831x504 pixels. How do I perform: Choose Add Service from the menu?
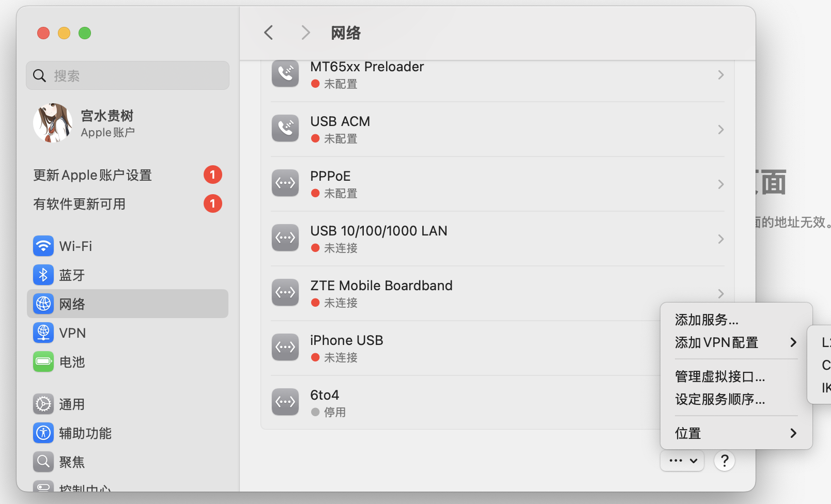pyautogui.click(x=706, y=320)
